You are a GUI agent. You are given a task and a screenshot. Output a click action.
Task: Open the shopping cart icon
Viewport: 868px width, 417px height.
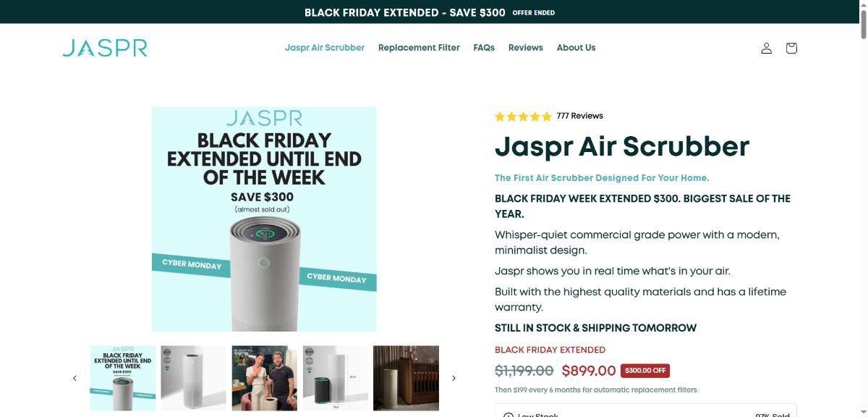click(x=791, y=48)
